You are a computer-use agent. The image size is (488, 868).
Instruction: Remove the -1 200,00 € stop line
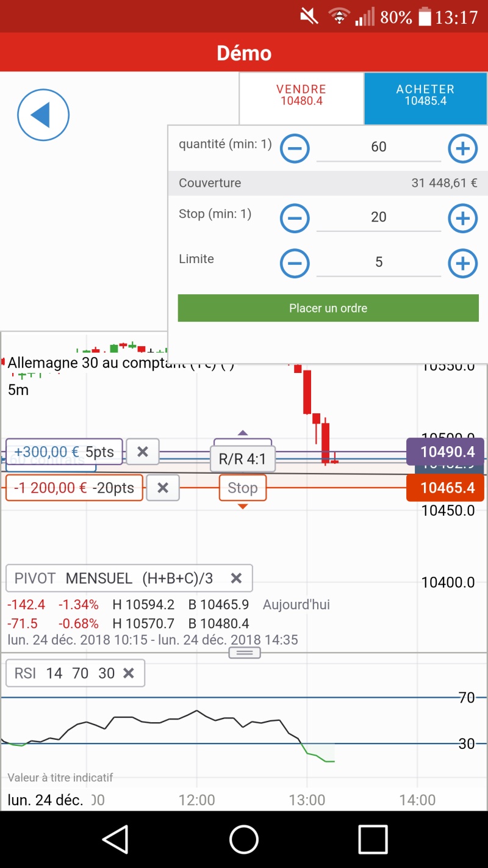pos(163,488)
